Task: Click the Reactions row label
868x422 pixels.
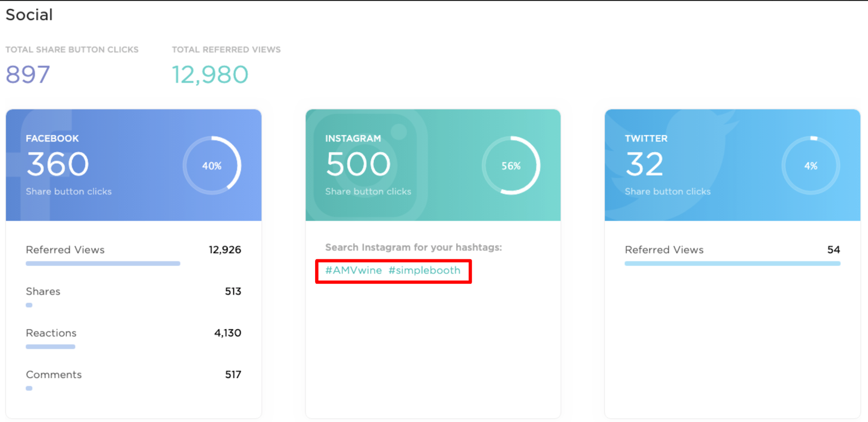Action: pyautogui.click(x=51, y=333)
